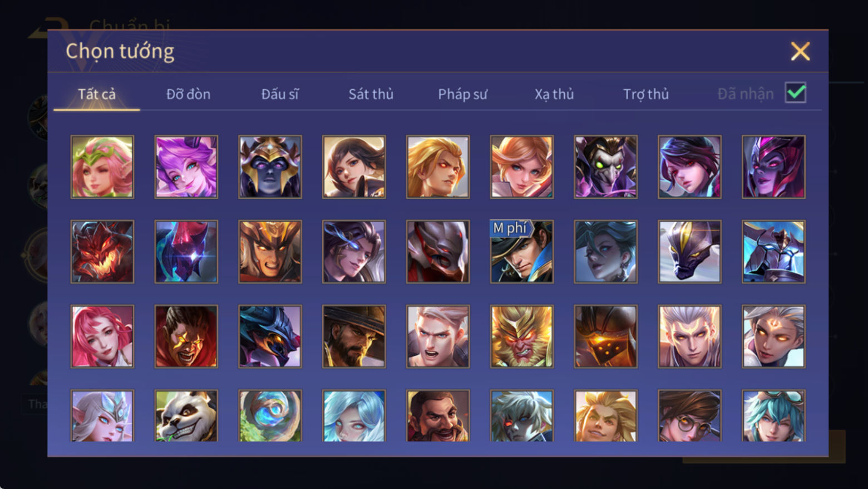Pick the bearded cowboy hat hero
This screenshot has height=489, width=868.
click(x=354, y=336)
